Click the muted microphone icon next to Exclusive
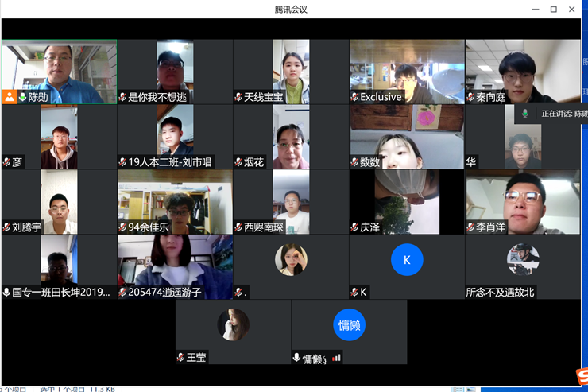The width and height of the screenshot is (588, 392). tap(354, 97)
